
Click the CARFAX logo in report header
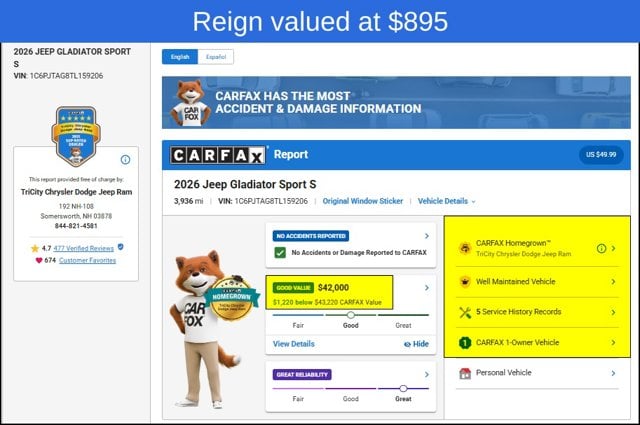pyautogui.click(x=218, y=155)
